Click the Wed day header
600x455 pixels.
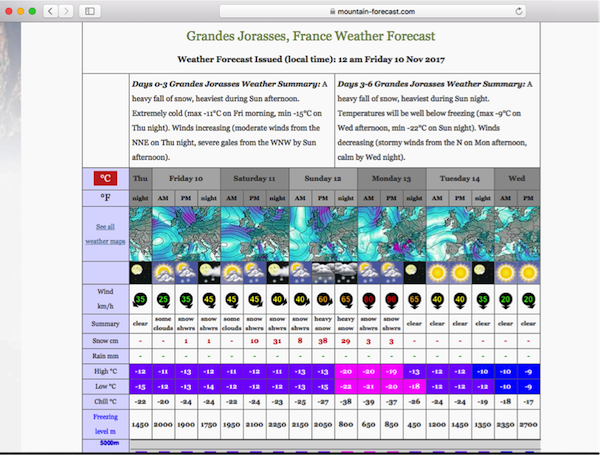(517, 178)
